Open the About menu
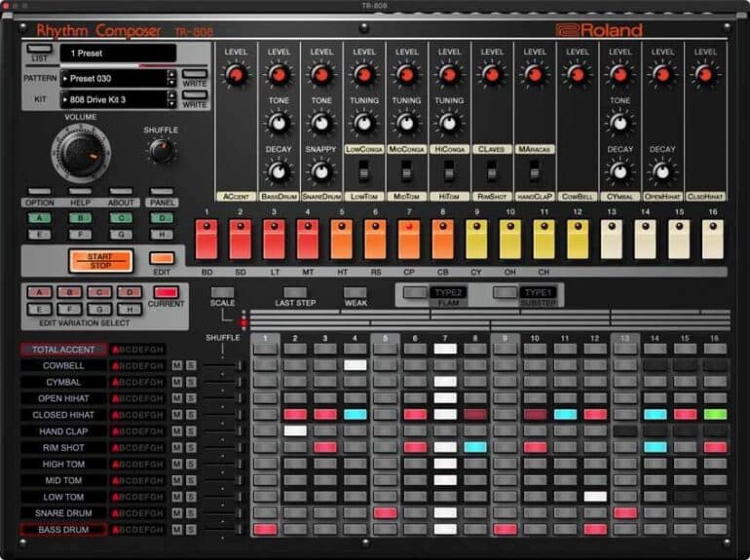 coord(121,192)
